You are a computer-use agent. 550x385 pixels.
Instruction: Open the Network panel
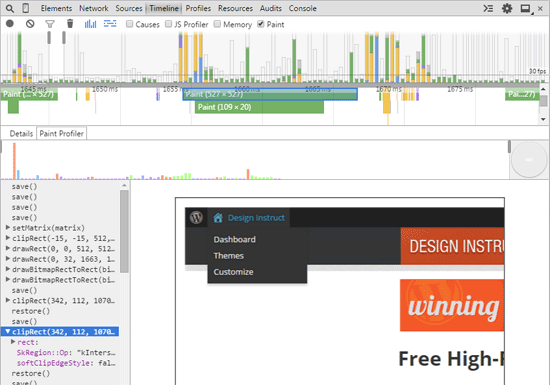tap(94, 8)
